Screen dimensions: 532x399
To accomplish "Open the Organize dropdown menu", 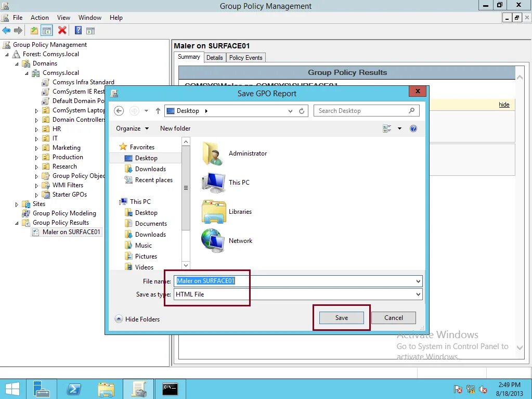I will (132, 128).
